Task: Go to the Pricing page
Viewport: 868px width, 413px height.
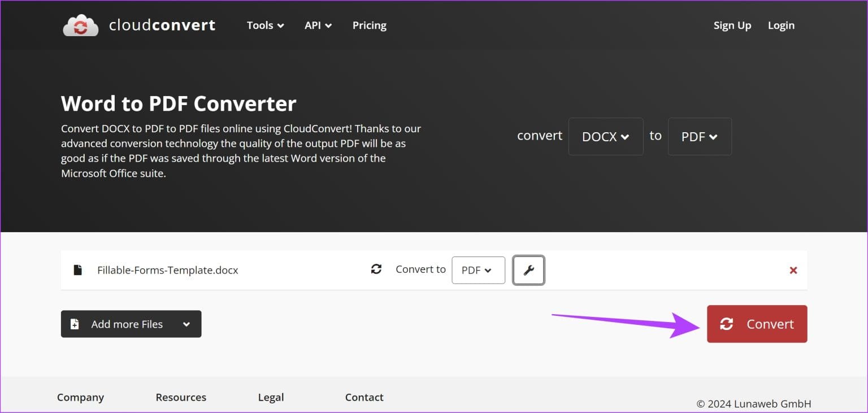Action: 369,25
